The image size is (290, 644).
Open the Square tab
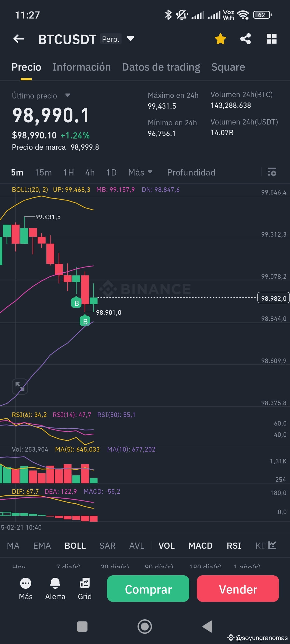(x=228, y=67)
